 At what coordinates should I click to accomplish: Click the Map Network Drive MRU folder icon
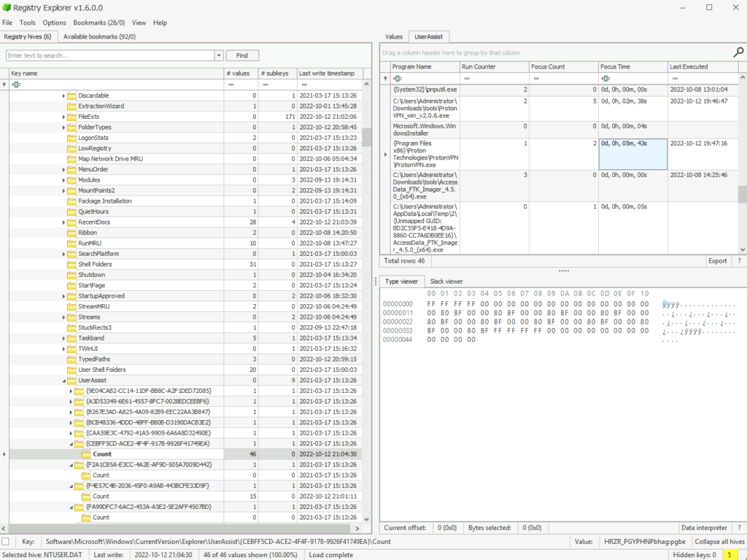(x=71, y=159)
